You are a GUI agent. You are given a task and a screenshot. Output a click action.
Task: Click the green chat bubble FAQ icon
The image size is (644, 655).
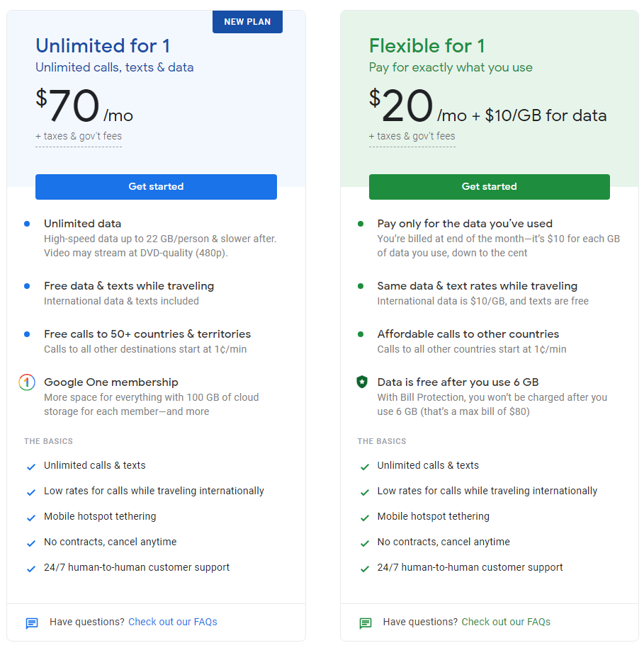point(365,623)
